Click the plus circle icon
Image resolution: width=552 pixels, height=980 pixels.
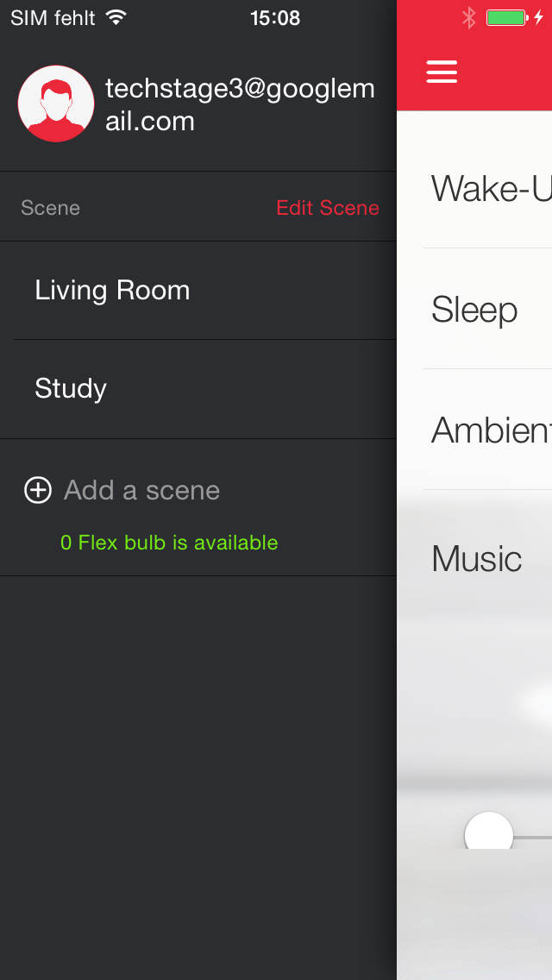click(x=38, y=490)
